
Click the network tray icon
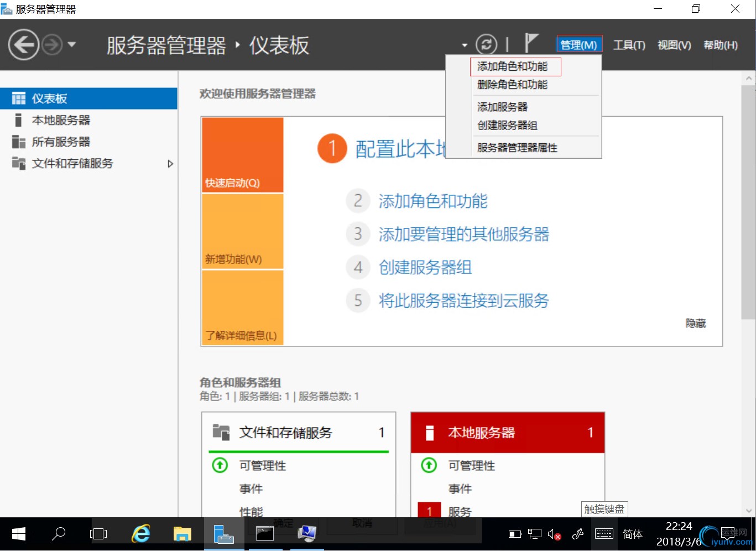tap(534, 534)
